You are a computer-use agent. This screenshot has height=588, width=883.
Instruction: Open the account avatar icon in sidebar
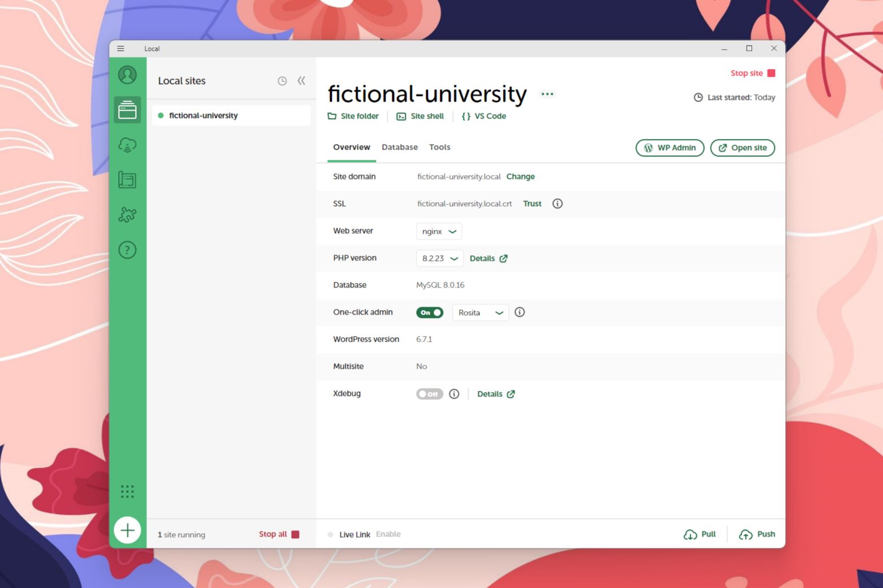[x=127, y=75]
